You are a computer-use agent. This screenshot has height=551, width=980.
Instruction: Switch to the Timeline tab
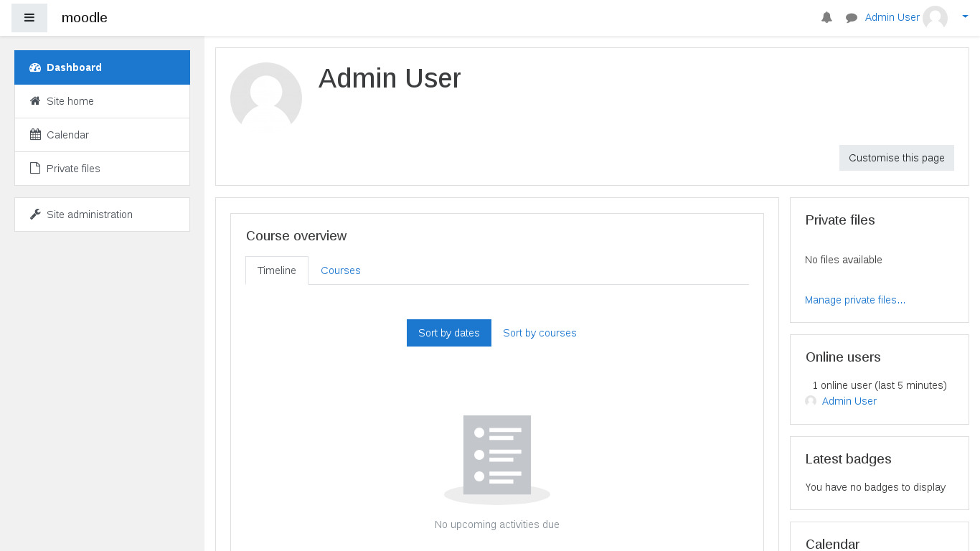(x=277, y=270)
